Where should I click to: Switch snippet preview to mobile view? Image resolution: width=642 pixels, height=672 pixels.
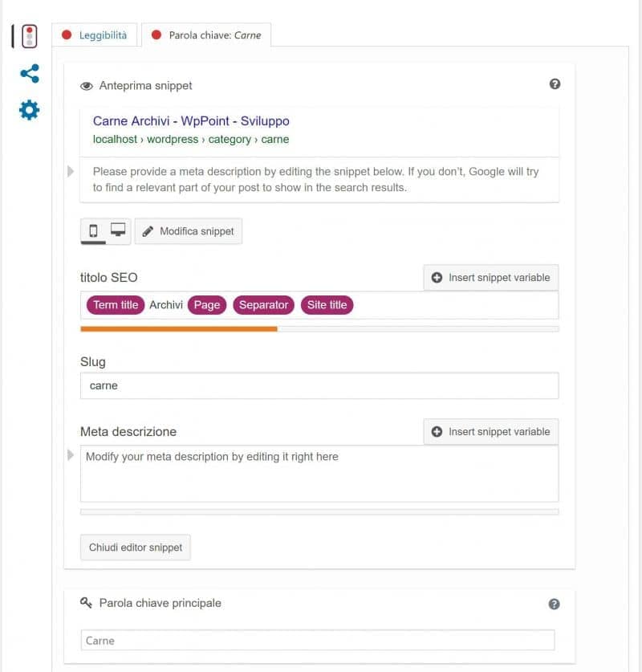(93, 231)
